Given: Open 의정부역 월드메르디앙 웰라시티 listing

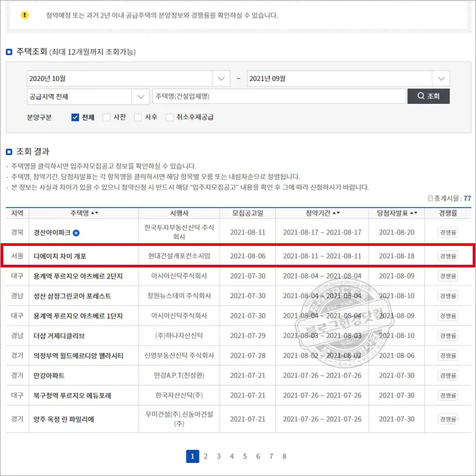Looking at the screenshot, I should 78,356.
